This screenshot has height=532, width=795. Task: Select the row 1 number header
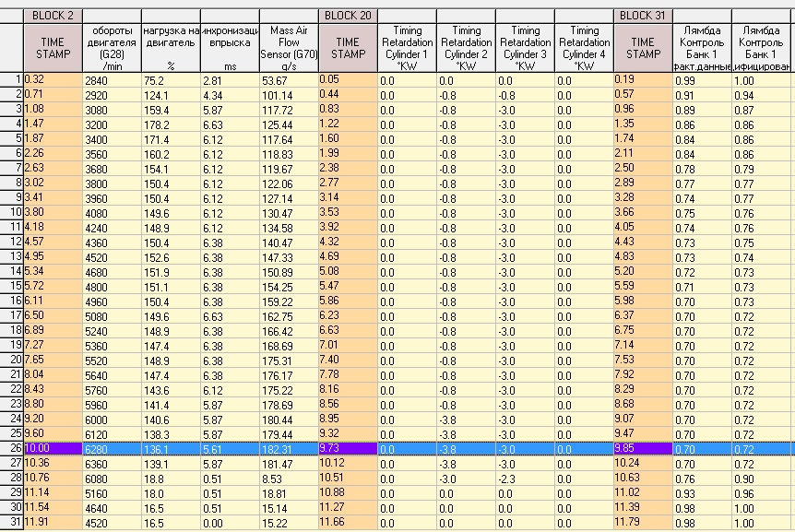click(x=11, y=80)
